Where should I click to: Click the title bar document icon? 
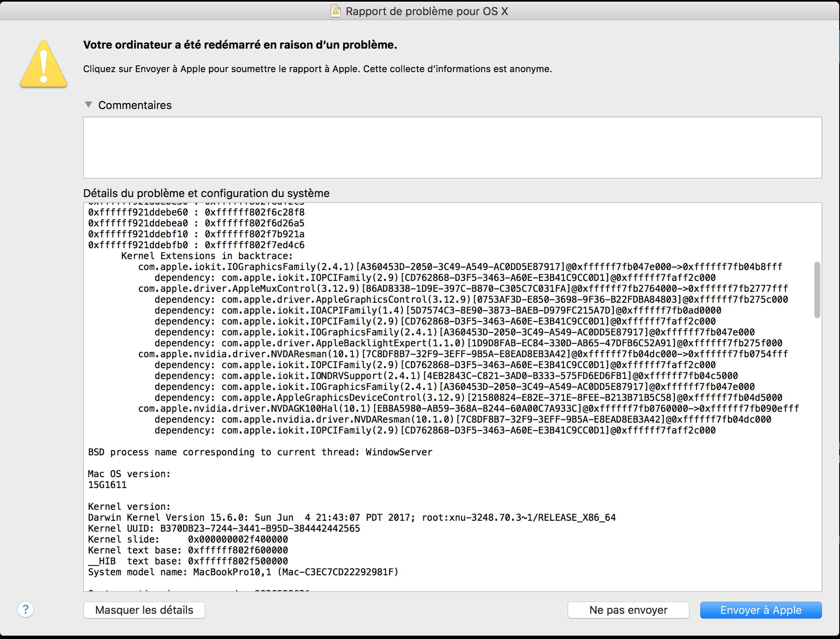pos(336,11)
